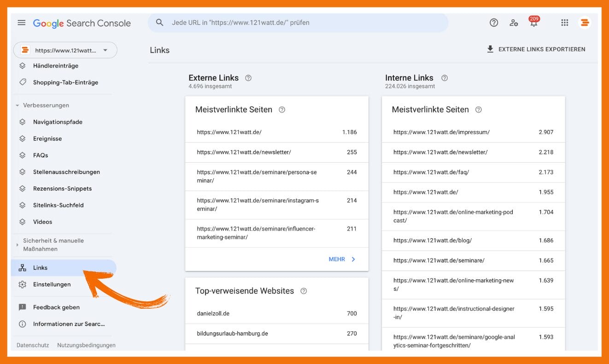Click the info icon beside Informationen zur Search
The height and width of the screenshot is (364, 609).
point(22,324)
